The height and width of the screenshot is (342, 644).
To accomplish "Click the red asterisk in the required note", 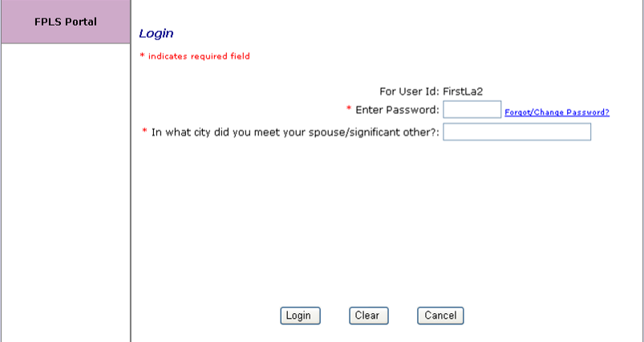I will tap(142, 56).
